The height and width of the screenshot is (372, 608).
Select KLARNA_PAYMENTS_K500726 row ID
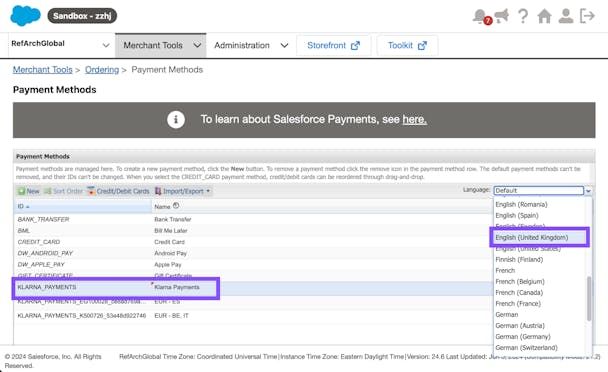[82, 316]
